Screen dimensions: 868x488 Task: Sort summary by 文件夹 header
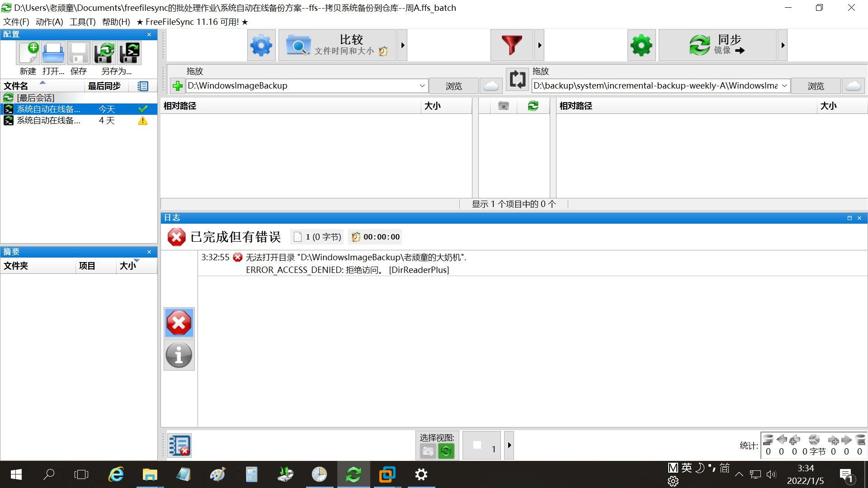(38, 266)
